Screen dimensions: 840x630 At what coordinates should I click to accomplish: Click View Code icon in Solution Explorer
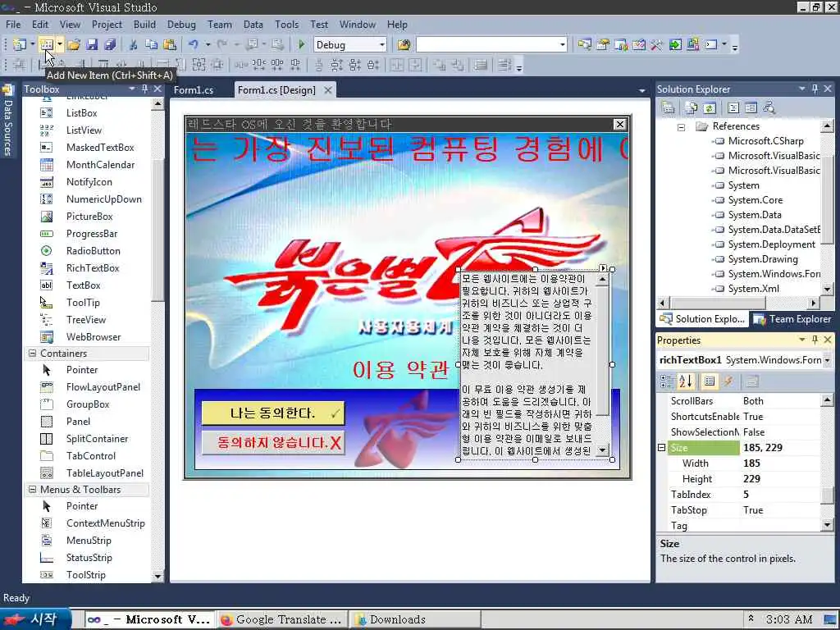733,107
